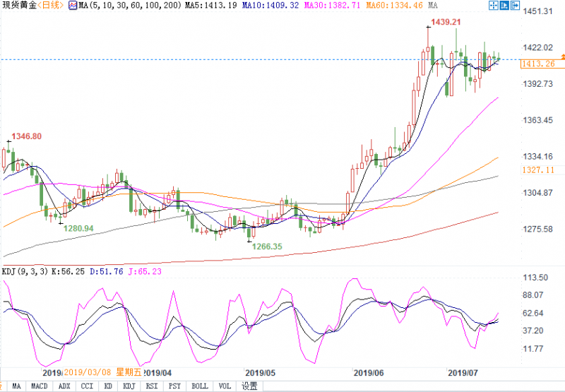Click the orange price marker arrow
This screenshot has width=565, height=392.
tap(563, 57)
